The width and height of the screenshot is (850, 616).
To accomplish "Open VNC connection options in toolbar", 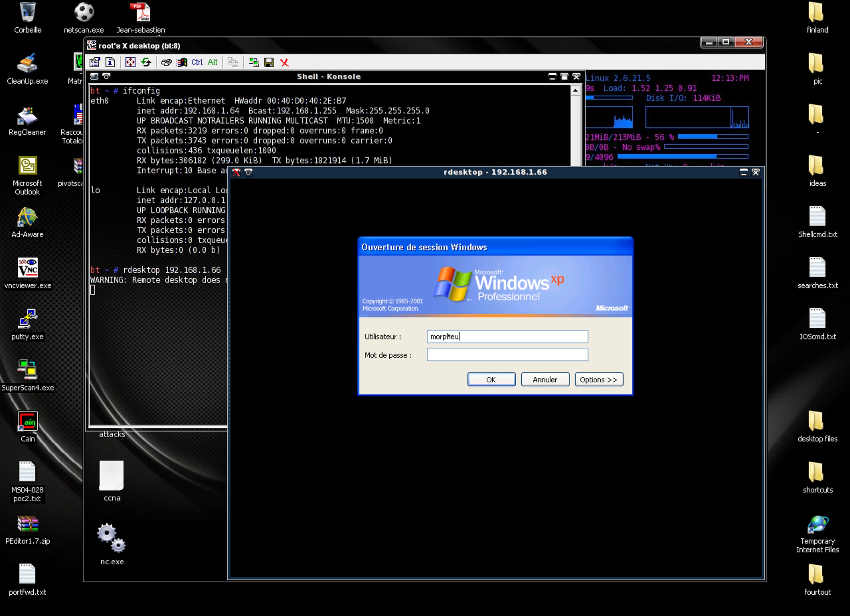I will pyautogui.click(x=95, y=62).
